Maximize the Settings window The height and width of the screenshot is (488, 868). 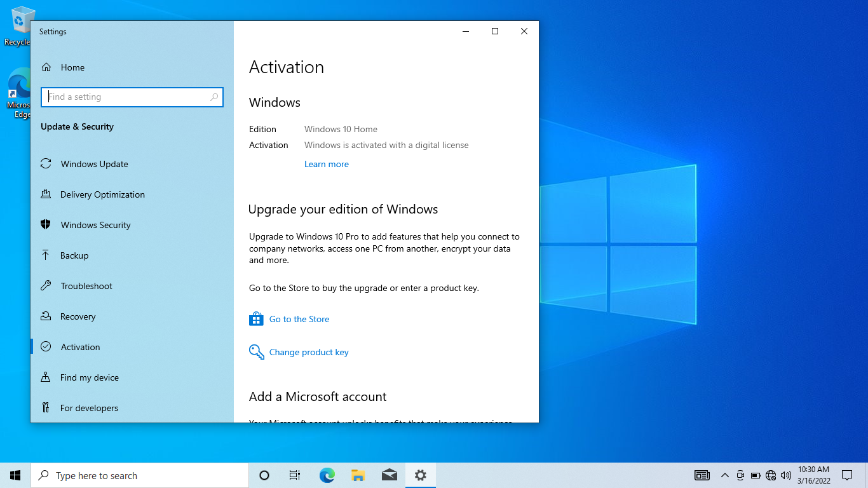point(495,31)
